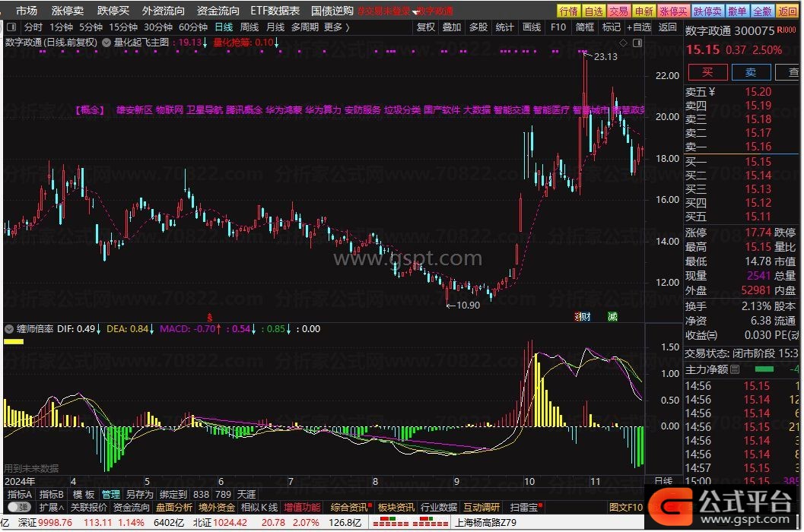Open the 管理 tab
The width and height of the screenshot is (804, 532).
111,494
